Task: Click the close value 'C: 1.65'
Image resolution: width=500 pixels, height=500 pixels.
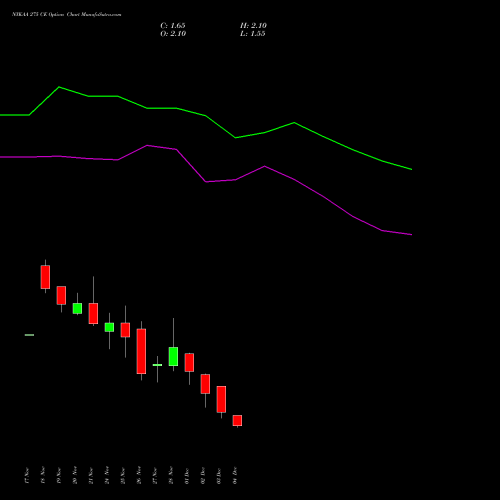Action: [173, 26]
